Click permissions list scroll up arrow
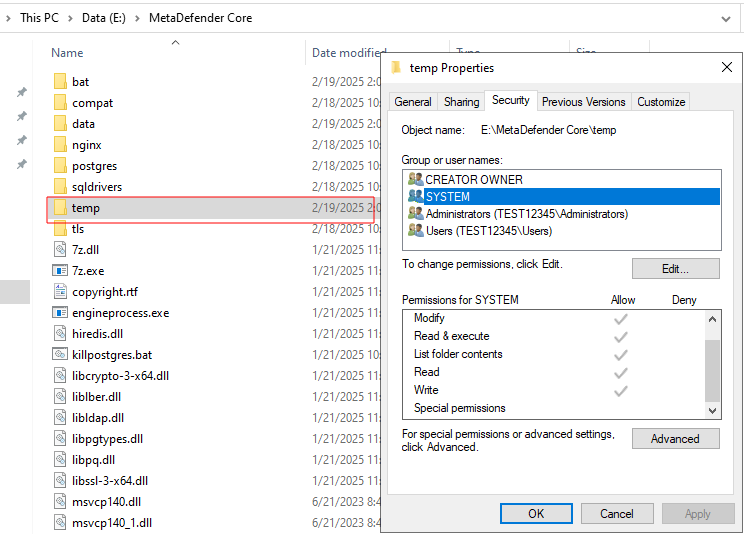 (712, 319)
